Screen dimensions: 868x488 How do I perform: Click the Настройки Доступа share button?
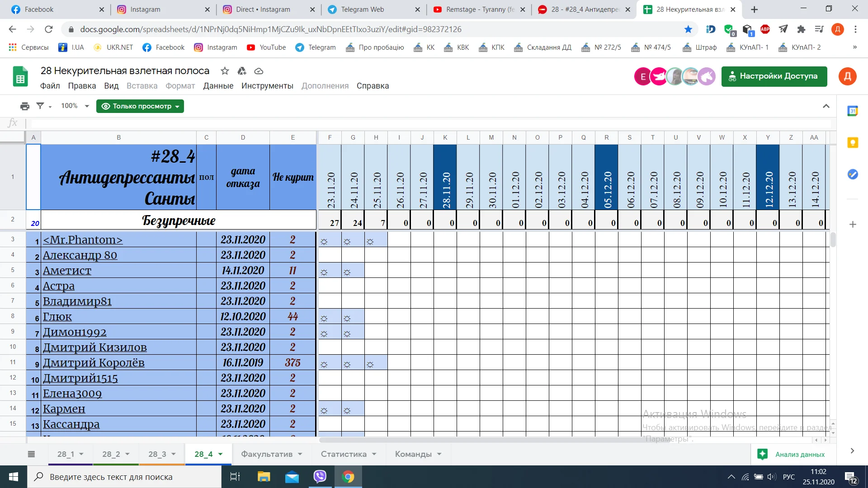pyautogui.click(x=774, y=76)
